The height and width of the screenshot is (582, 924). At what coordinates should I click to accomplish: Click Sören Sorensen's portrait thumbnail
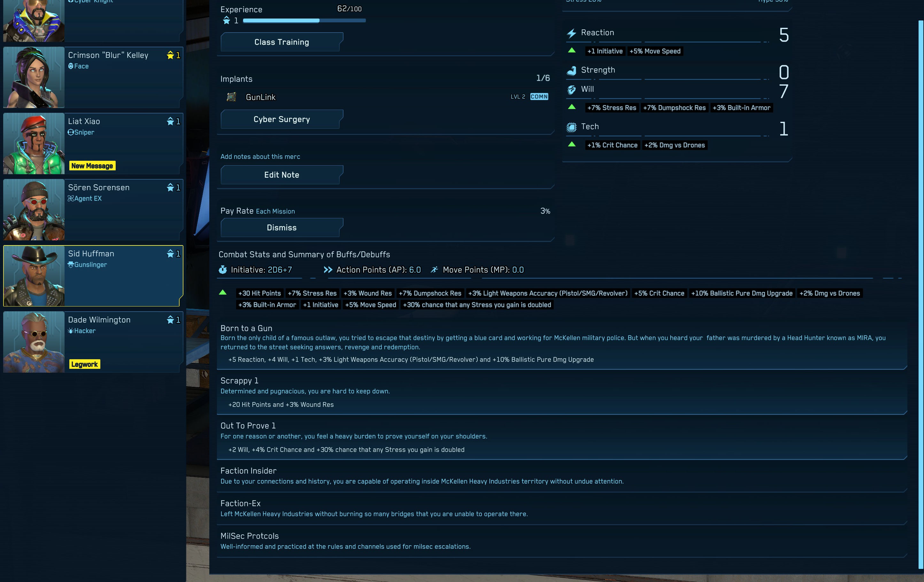point(34,210)
